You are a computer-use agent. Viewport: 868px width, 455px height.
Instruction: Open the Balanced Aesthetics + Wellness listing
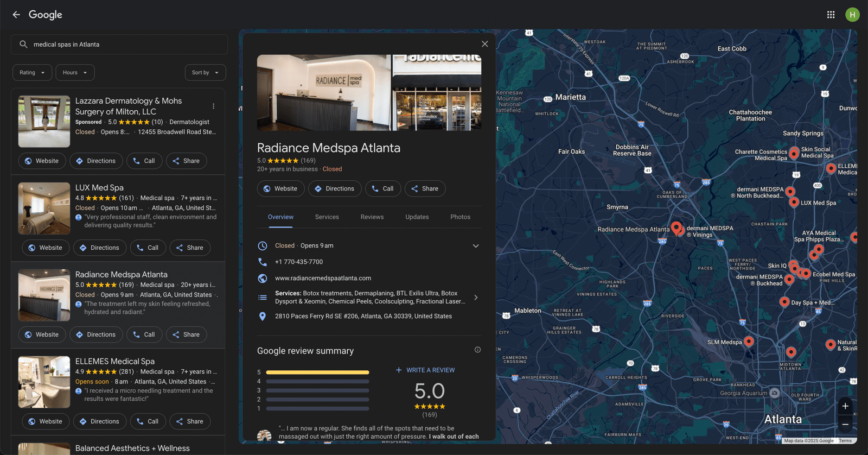tap(132, 448)
